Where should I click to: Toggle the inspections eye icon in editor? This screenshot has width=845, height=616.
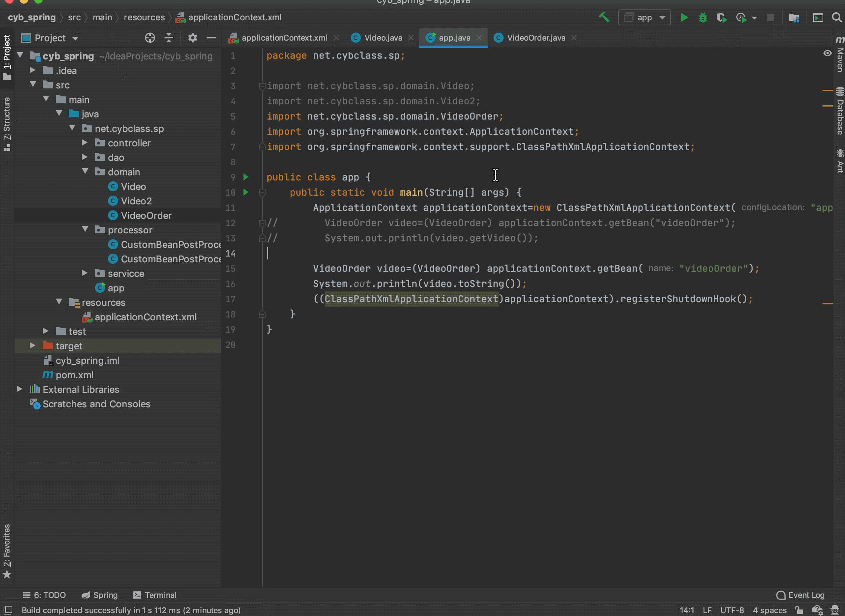[827, 53]
